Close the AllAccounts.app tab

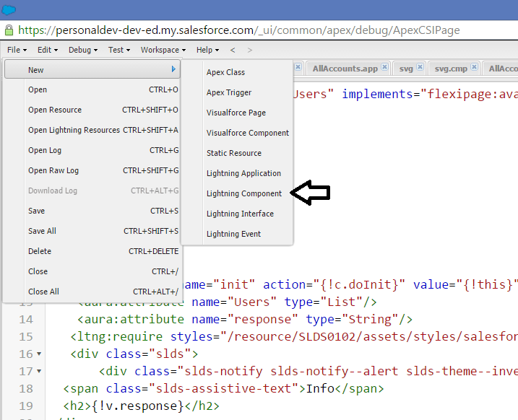[x=384, y=67]
